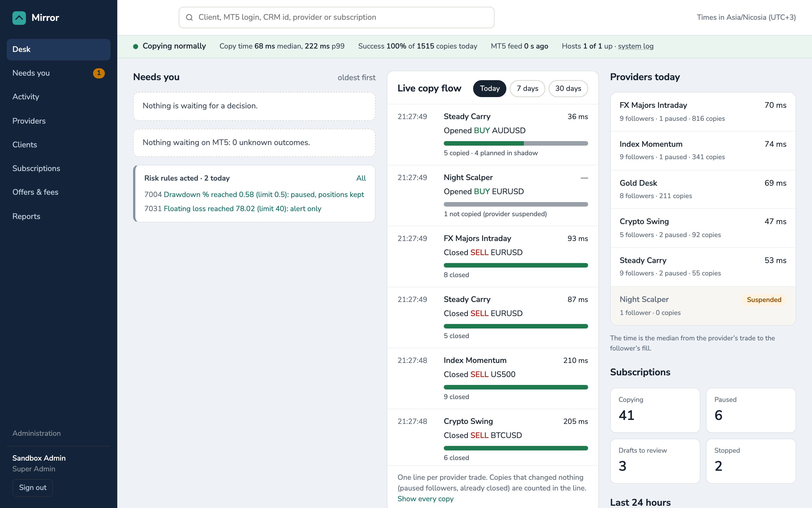Open the FX Majors Intraday provider row

[703, 112]
